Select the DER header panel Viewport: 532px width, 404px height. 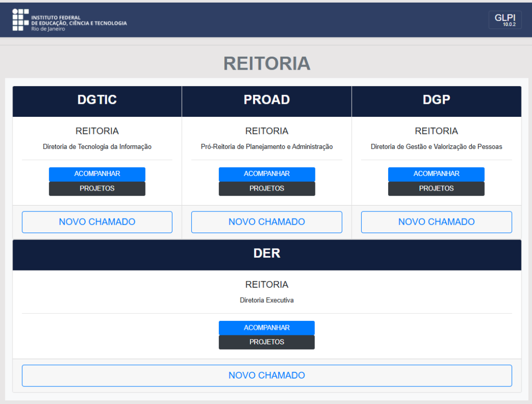(267, 253)
